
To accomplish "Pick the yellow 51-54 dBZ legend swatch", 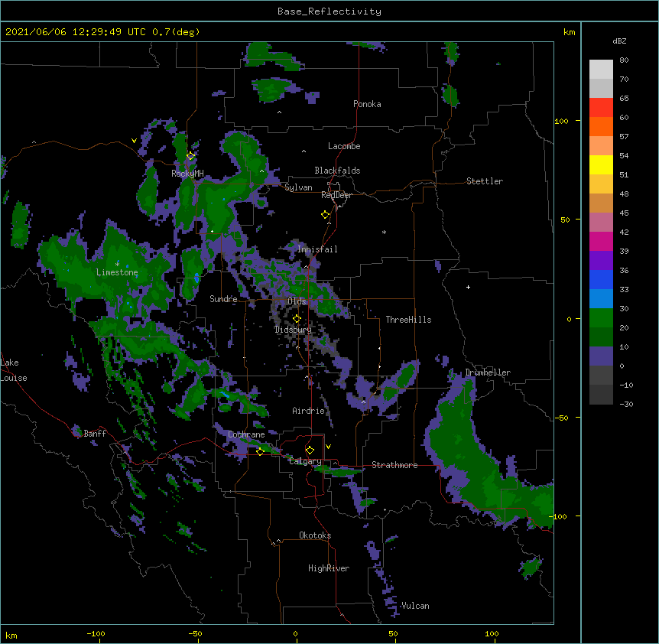I will pos(601,165).
